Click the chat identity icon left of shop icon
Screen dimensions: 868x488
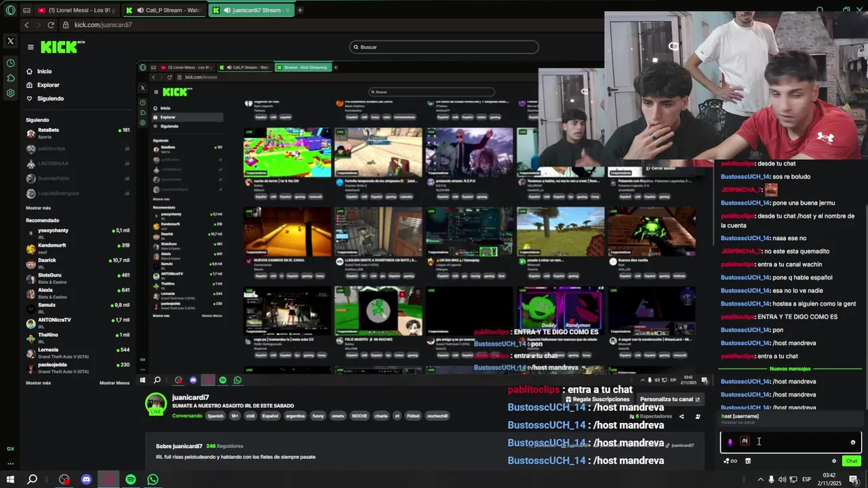click(x=730, y=461)
